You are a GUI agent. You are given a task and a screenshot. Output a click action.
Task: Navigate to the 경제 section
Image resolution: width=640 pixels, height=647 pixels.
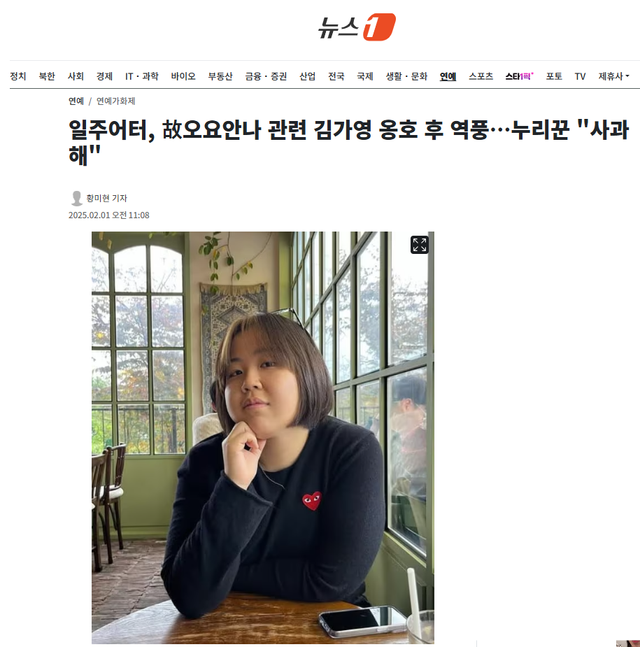tap(105, 76)
